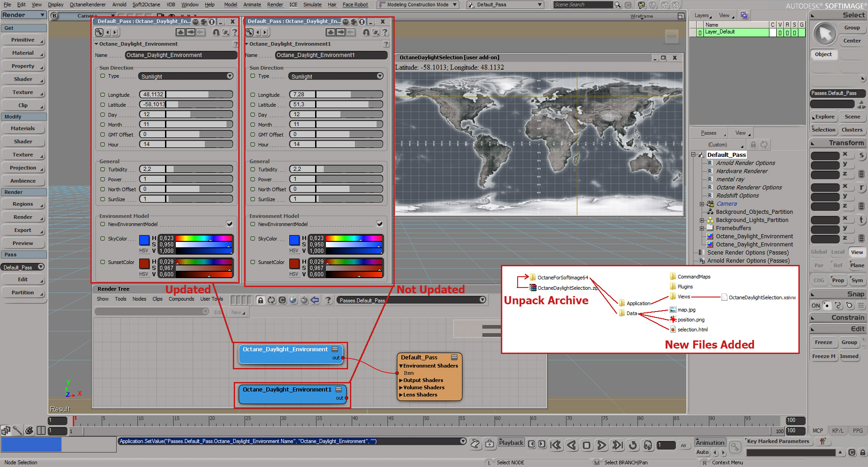868x467 pixels.
Task: Toggle playback loop
Action: [633, 445]
